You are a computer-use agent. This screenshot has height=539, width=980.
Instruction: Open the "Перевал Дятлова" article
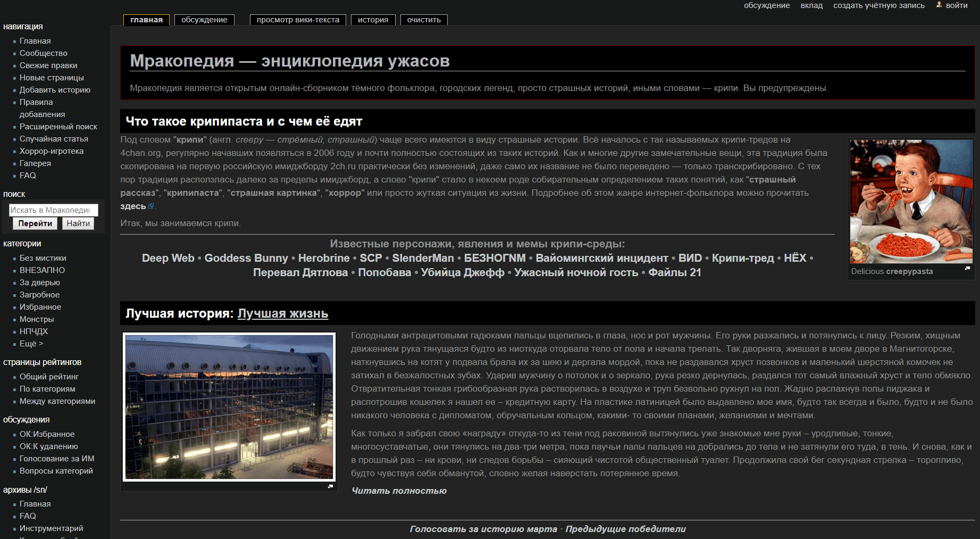click(x=300, y=272)
